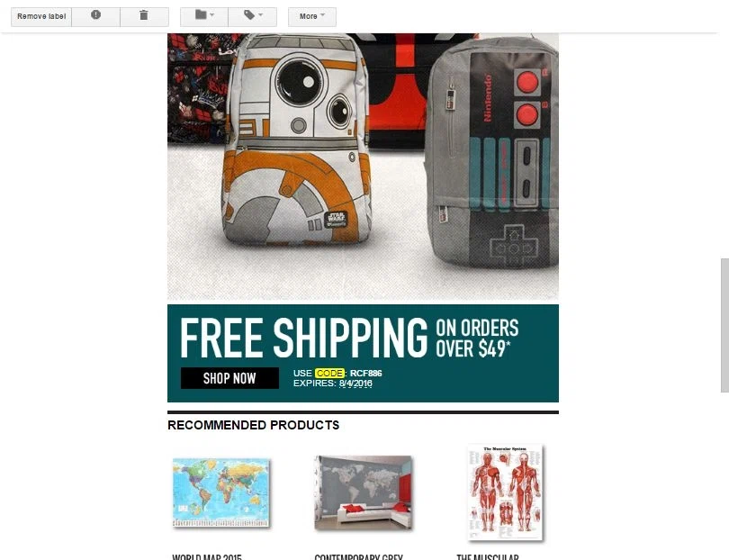Delete the email with the trash icon
Viewport: 729px width, 560px height.
point(144,16)
